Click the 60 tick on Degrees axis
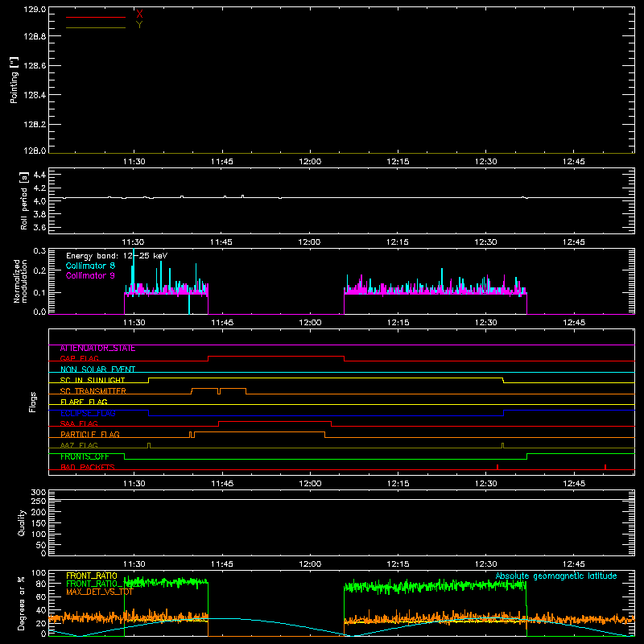Image resolution: width=644 pixels, height=644 pixels. pos(41,597)
